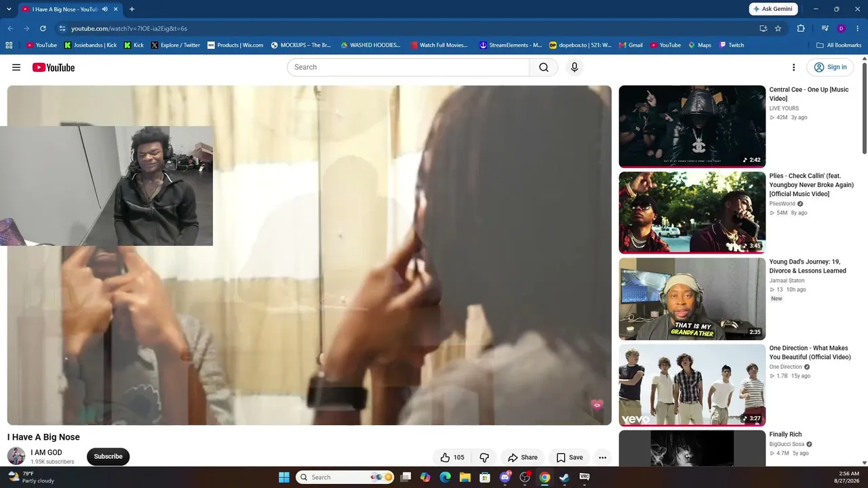Viewport: 868px width, 488px height.
Task: Focus the YouTube search box
Action: coord(408,67)
